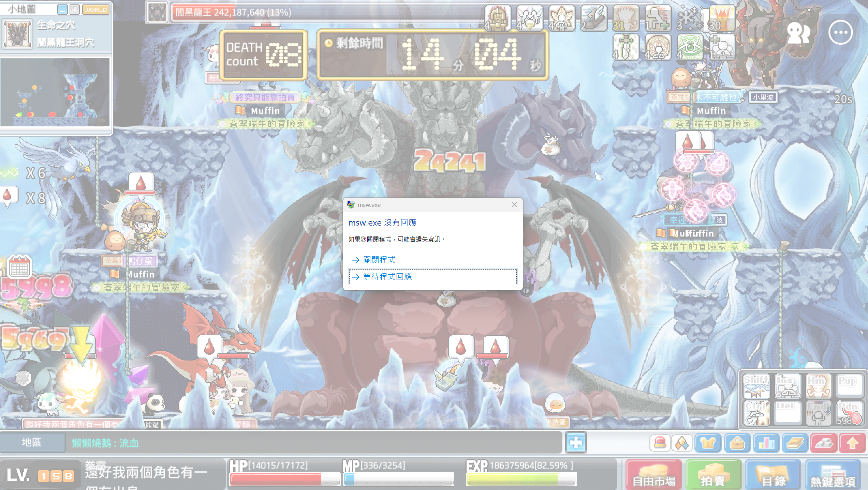Open the friends icon at top right
Viewport: 868px width, 490px height.
798,32
